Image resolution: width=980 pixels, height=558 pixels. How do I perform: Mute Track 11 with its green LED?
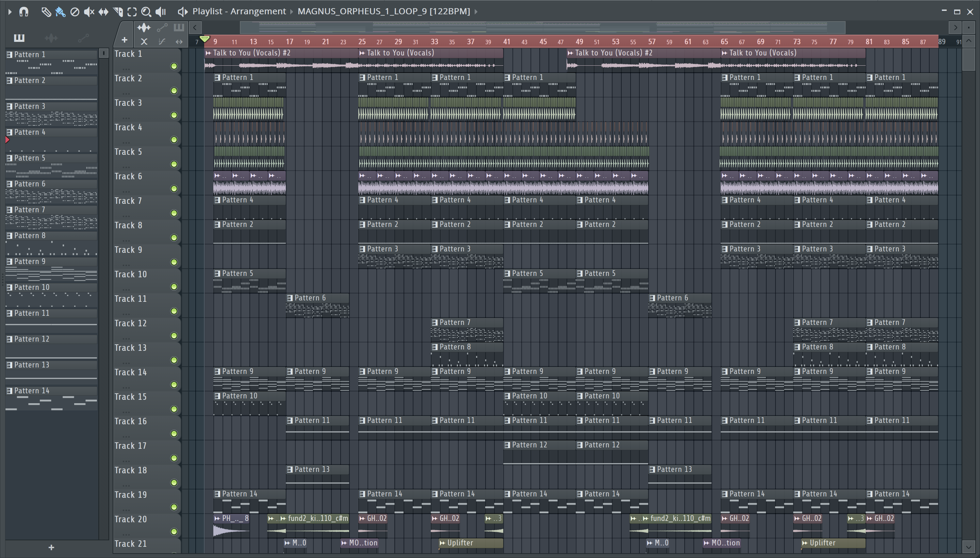point(174,312)
